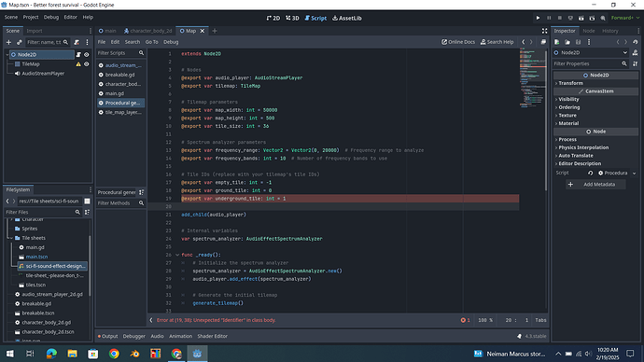Open the Project menu
644x362 pixels.
click(31, 17)
